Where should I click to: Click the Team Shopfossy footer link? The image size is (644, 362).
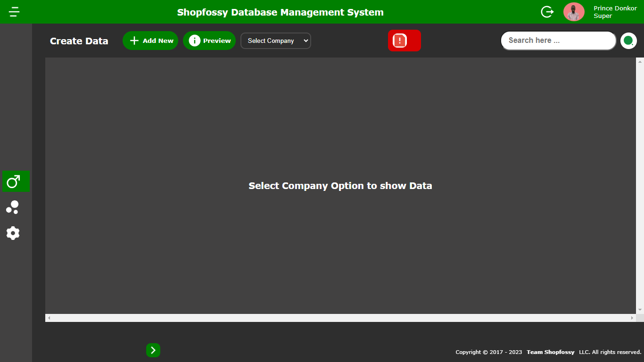(551, 352)
